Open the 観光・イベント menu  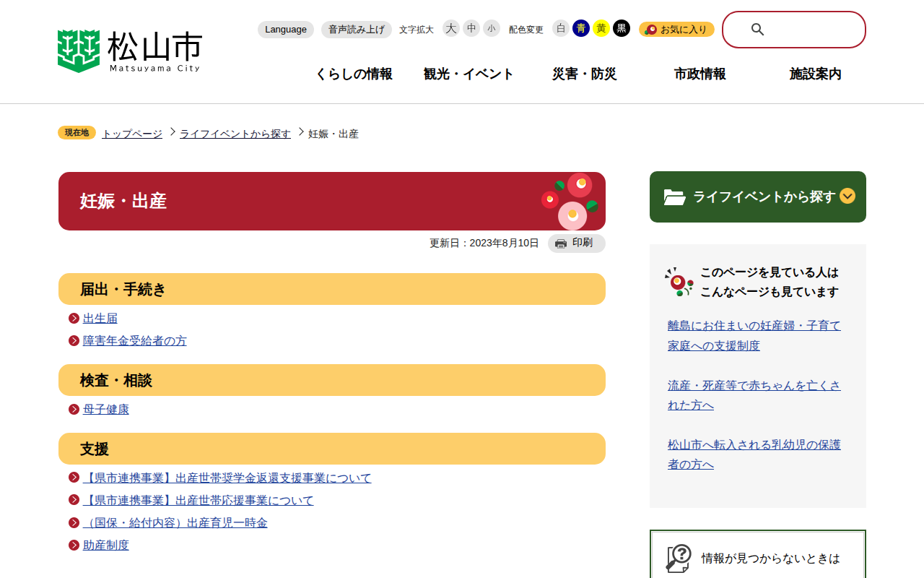pos(469,74)
